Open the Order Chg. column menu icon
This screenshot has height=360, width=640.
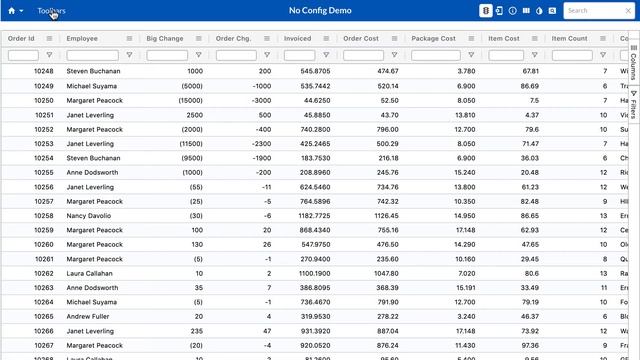pyautogui.click(x=267, y=38)
